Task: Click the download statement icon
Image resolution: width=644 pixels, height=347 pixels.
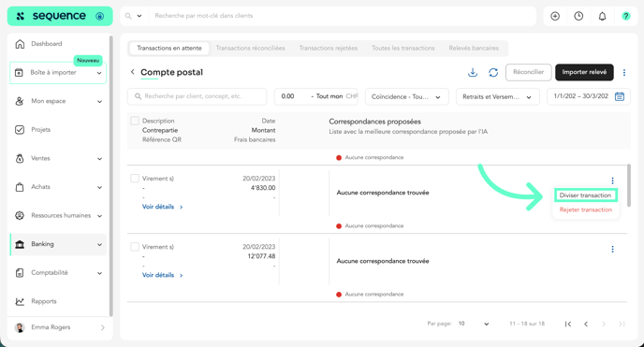Action: pyautogui.click(x=473, y=72)
